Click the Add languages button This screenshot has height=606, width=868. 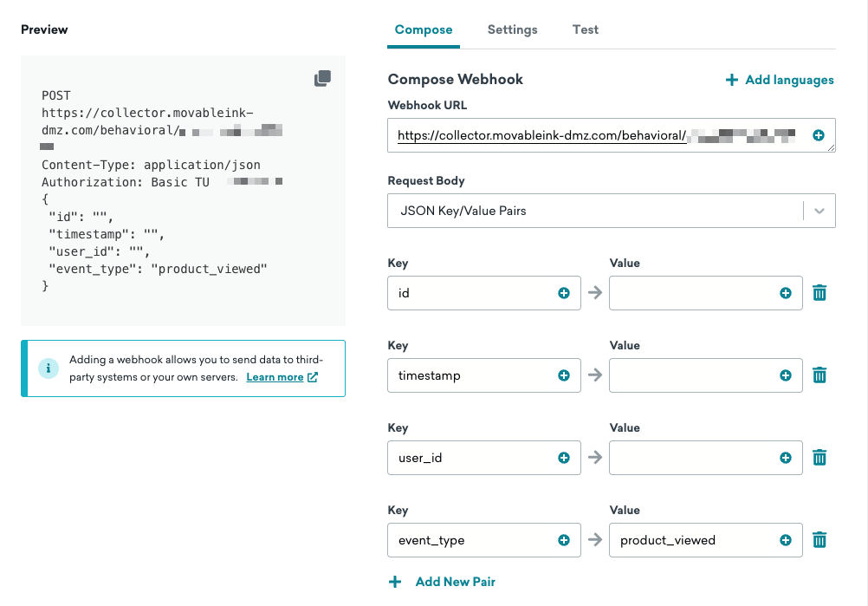click(779, 79)
